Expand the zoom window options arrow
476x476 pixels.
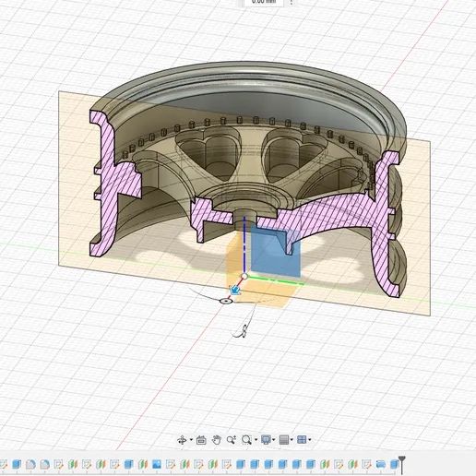point(256,440)
